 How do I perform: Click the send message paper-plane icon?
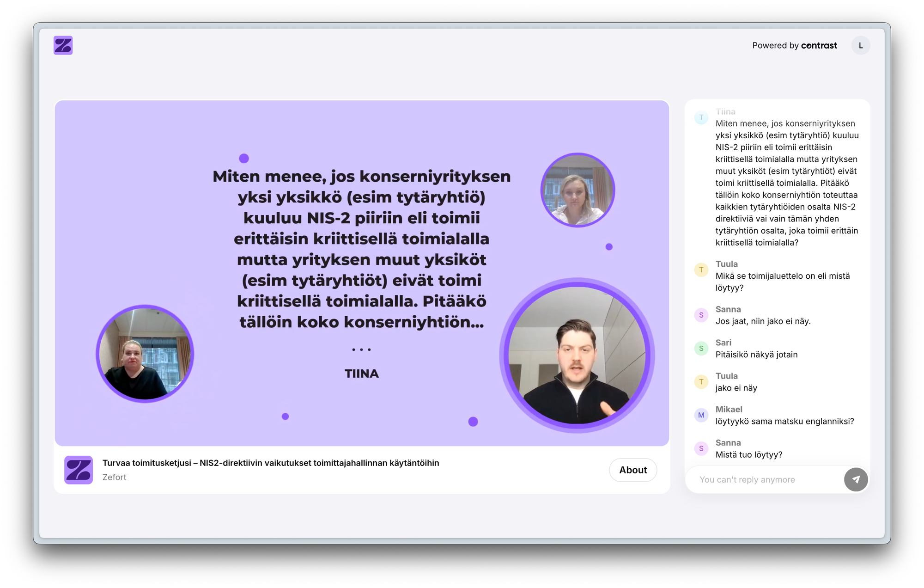point(856,479)
